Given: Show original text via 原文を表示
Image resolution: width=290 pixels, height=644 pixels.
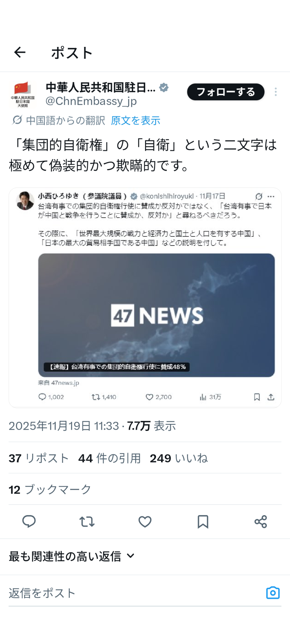Looking at the screenshot, I should 136,120.
